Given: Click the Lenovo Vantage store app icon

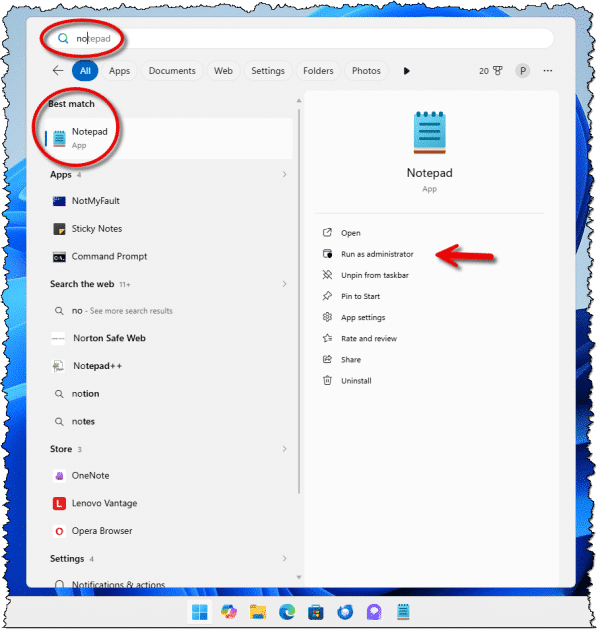Looking at the screenshot, I should 60,504.
